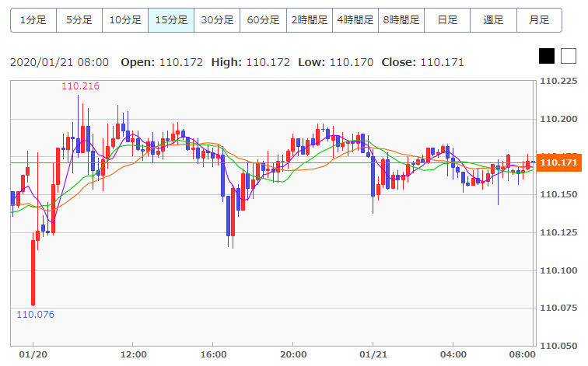
Task: Click the 110.100 price axis label
Action: 558,270
